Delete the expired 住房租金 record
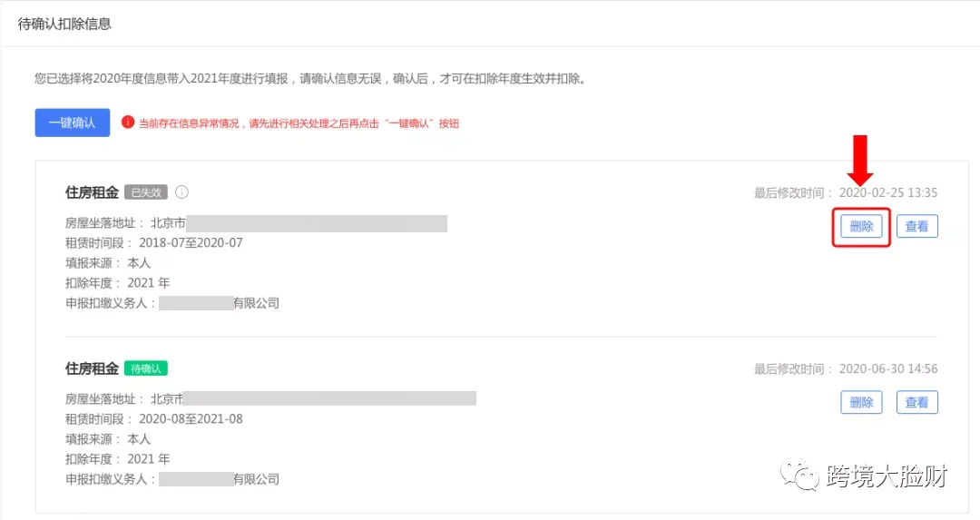 point(861,226)
